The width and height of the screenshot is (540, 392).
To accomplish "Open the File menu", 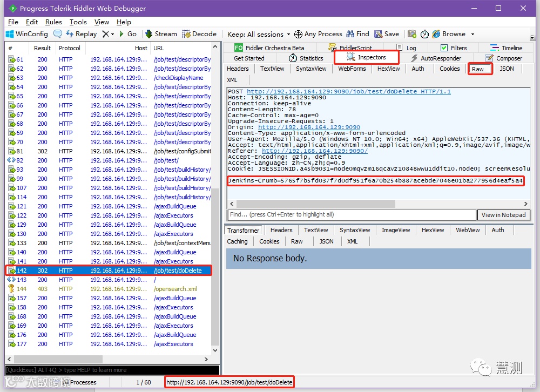I will pyautogui.click(x=13, y=22).
